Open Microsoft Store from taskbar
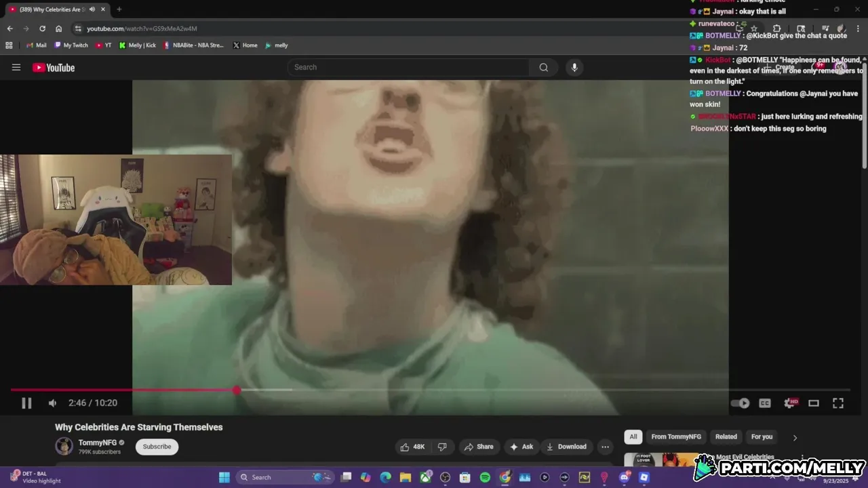 (x=465, y=477)
